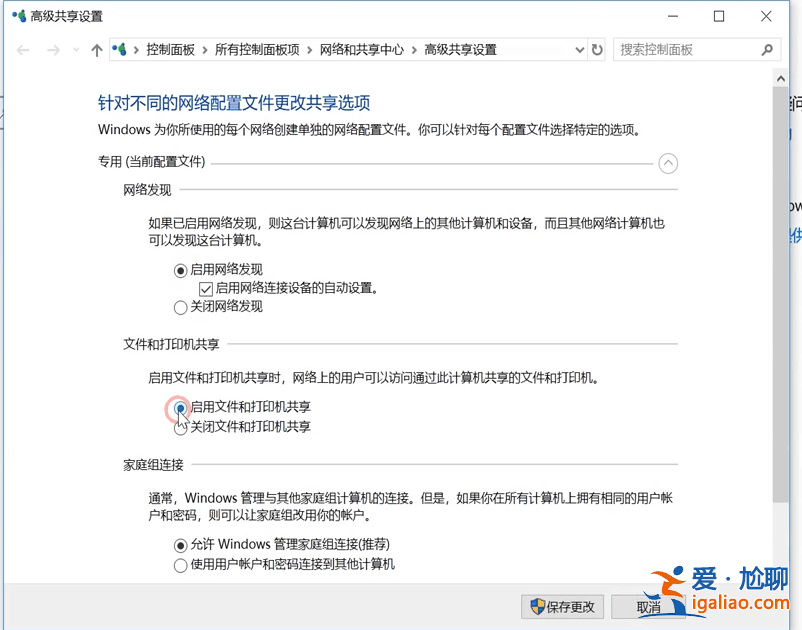
Task: Click the 保存更改 button
Action: pyautogui.click(x=562, y=606)
